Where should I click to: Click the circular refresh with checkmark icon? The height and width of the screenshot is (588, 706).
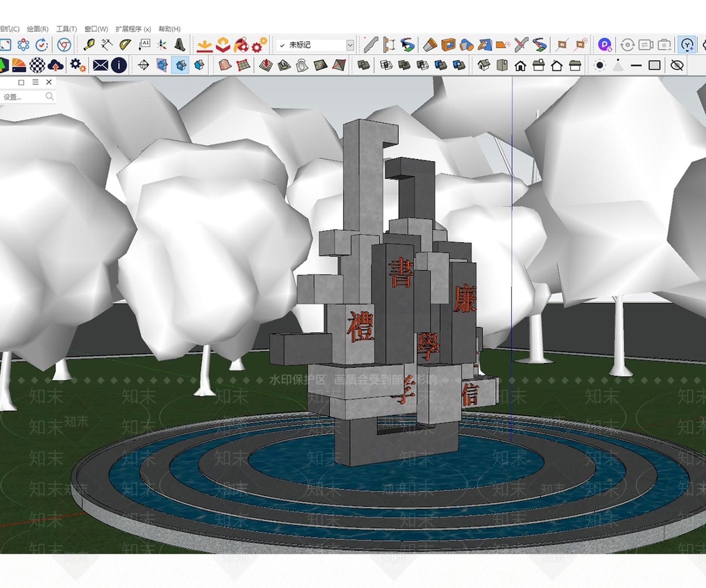coord(42,45)
